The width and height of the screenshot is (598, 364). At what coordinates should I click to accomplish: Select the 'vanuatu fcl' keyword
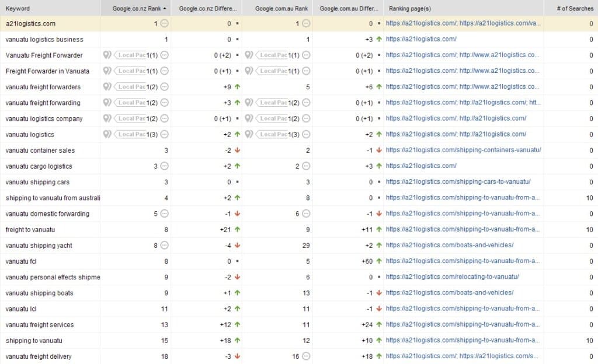(x=21, y=261)
